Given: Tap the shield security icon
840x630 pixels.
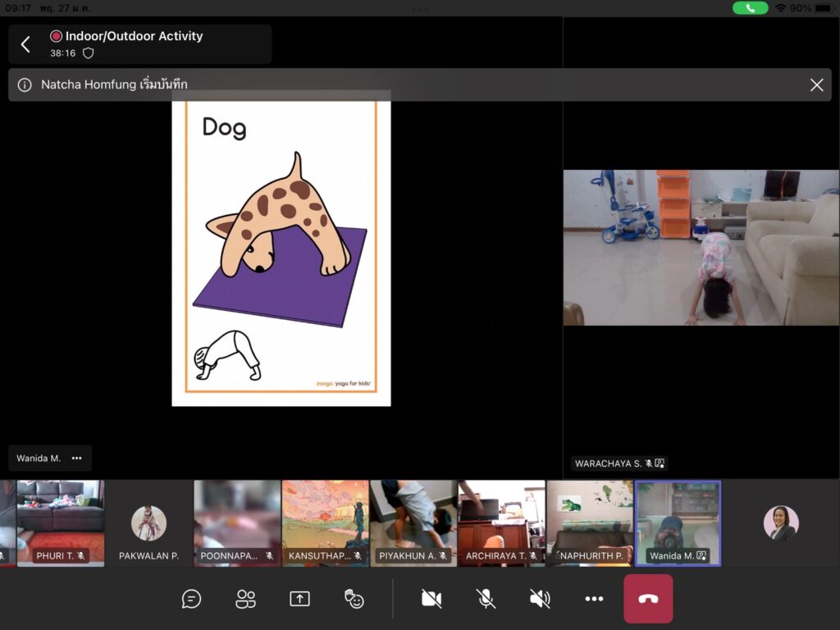Looking at the screenshot, I should point(89,52).
